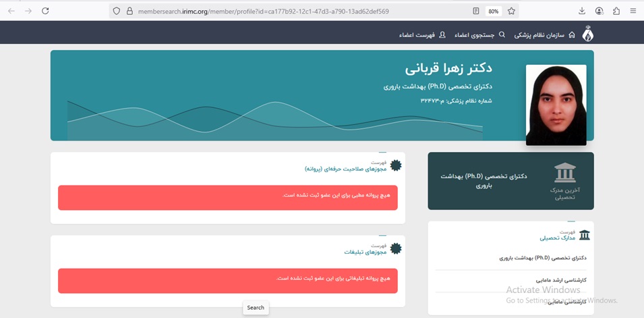
Task: Reload the page with refresh icon
Action: pos(45,11)
